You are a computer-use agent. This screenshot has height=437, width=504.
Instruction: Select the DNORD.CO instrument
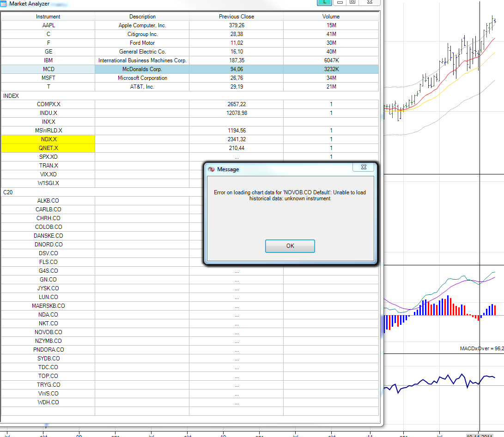[48, 245]
